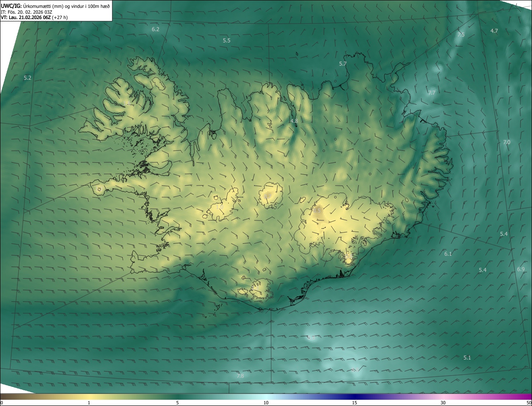Image resolution: width=532 pixels, height=406 pixels.
Task: Click the 0 tick on the colour scale
Action: click(x=2, y=403)
